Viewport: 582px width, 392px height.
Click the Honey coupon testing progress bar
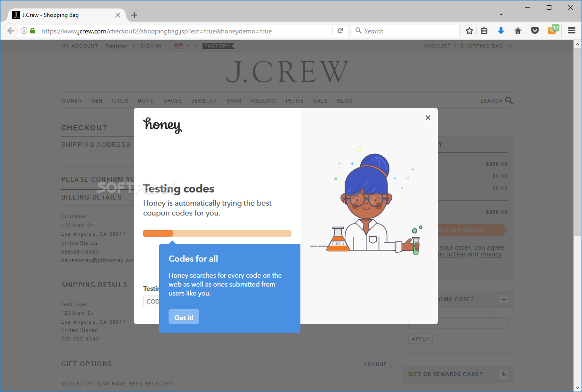(217, 233)
